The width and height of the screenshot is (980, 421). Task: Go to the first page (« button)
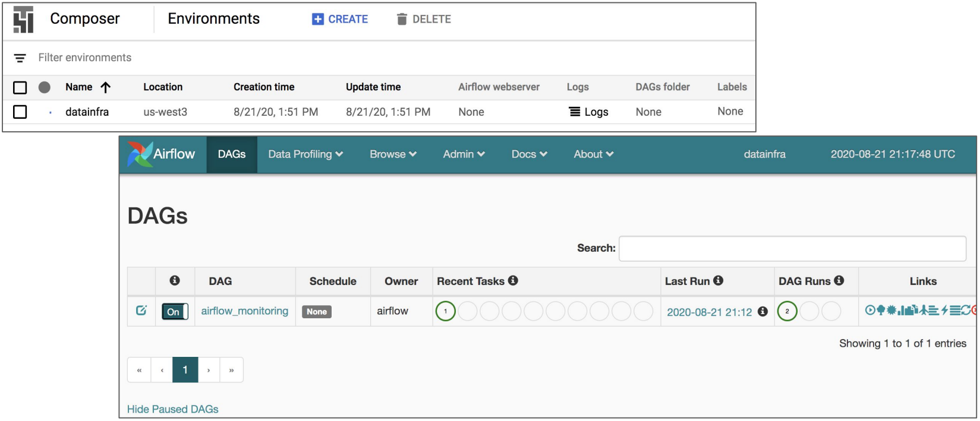tap(139, 370)
